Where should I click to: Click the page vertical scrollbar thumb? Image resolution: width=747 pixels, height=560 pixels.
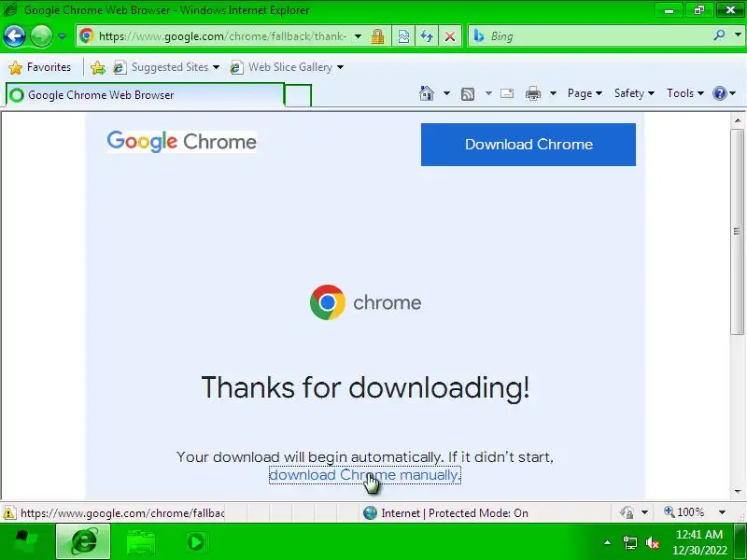coord(738,231)
